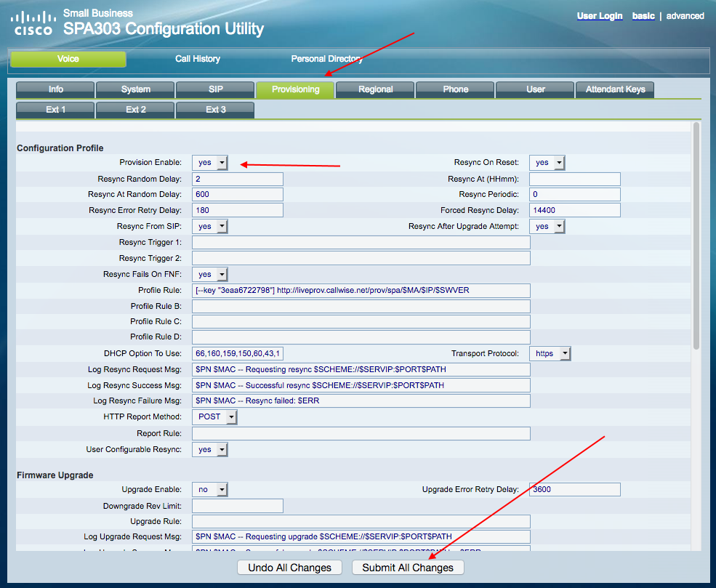Open the User Configurable Resync dropdown
This screenshot has height=588, width=716.
pyautogui.click(x=209, y=450)
